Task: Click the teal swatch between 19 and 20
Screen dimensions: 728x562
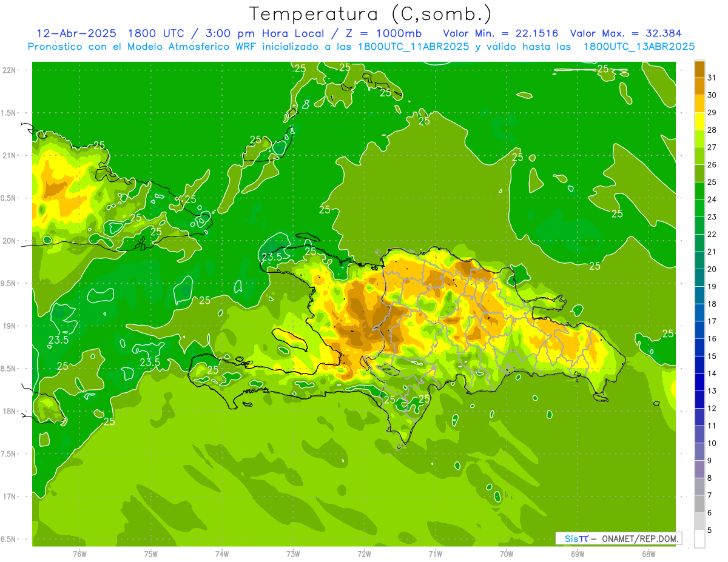Action: coord(699,278)
